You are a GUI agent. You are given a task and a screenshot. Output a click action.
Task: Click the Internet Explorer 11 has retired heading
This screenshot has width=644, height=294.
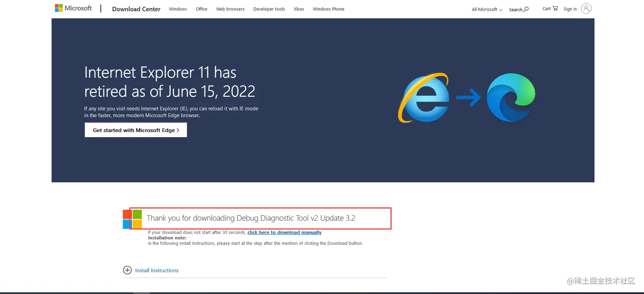[170, 82]
